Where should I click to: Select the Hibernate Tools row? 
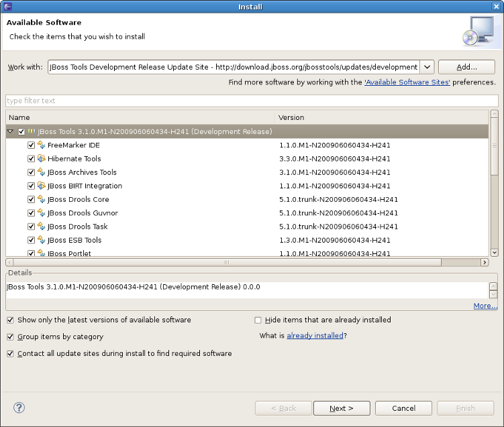[247, 159]
